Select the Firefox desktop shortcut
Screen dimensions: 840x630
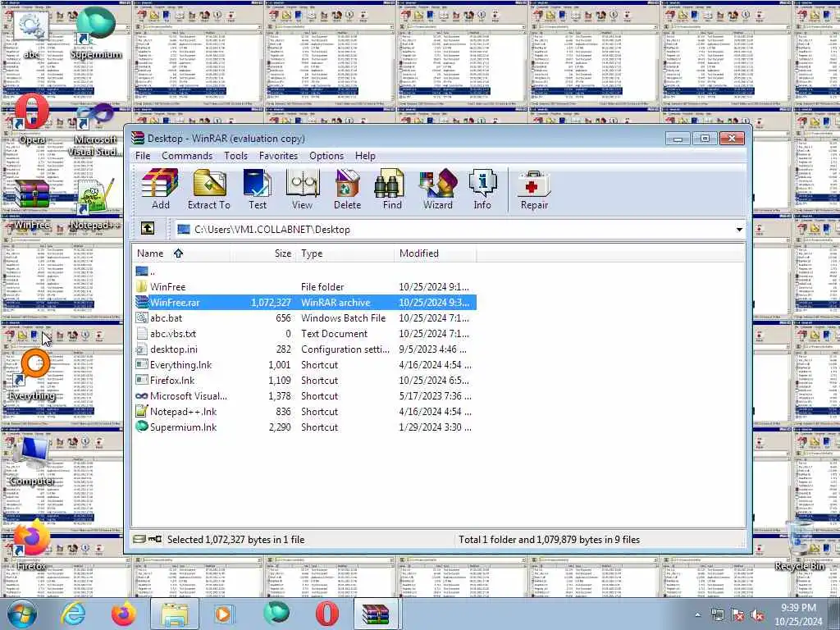click(32, 546)
